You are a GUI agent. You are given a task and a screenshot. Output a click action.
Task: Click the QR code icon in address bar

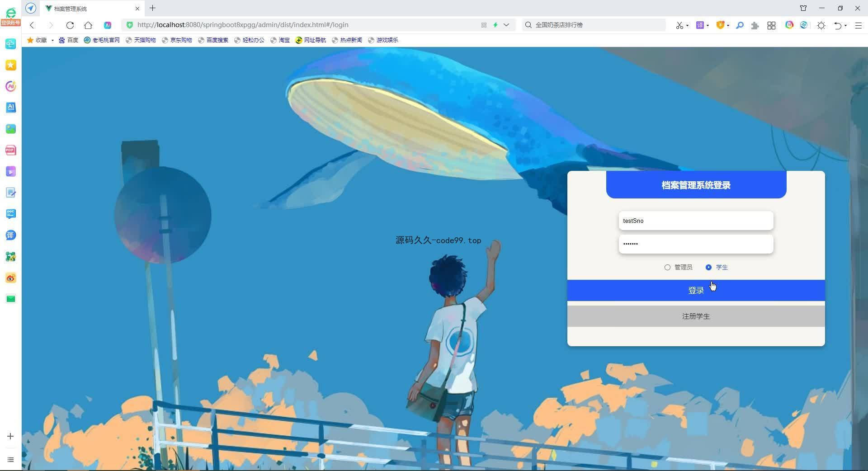pyautogui.click(x=484, y=25)
